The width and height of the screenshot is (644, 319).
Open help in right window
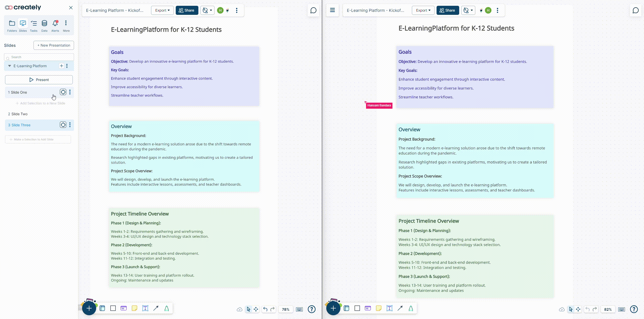coord(634,309)
